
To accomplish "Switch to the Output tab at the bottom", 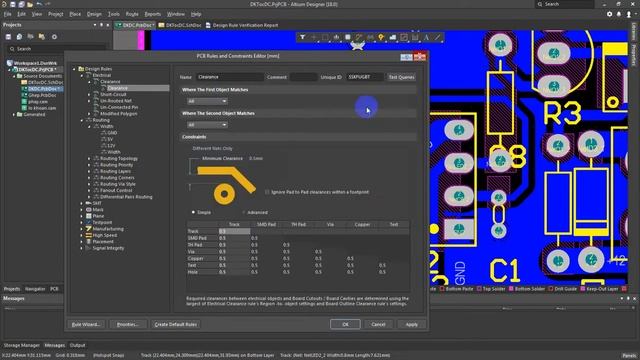I will click(x=77, y=345).
